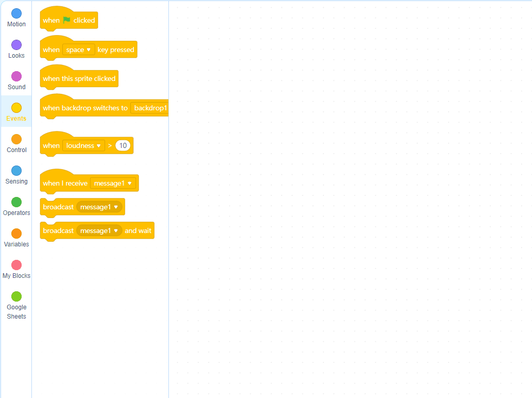The width and height of the screenshot is (532, 398).
Task: Open the Sound blocks category
Action: [x=16, y=81]
